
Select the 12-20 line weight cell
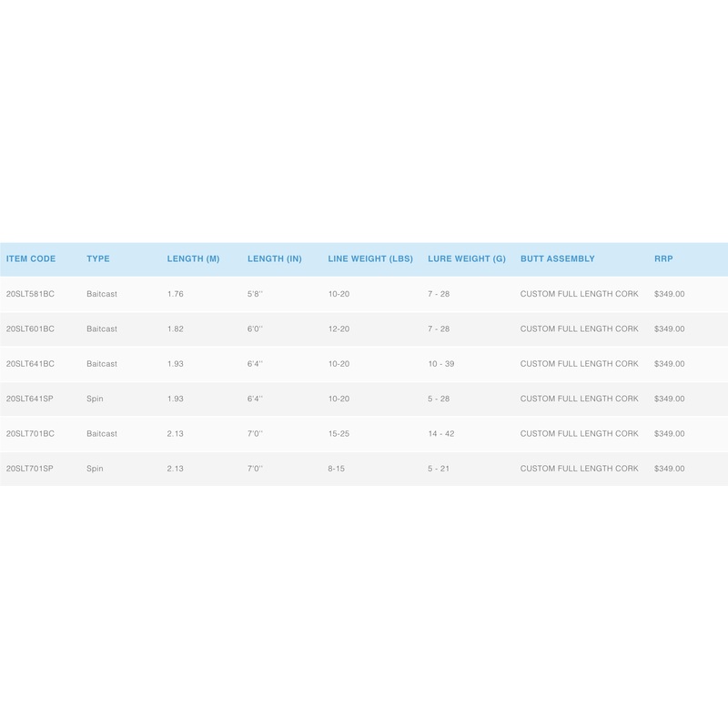tap(339, 329)
